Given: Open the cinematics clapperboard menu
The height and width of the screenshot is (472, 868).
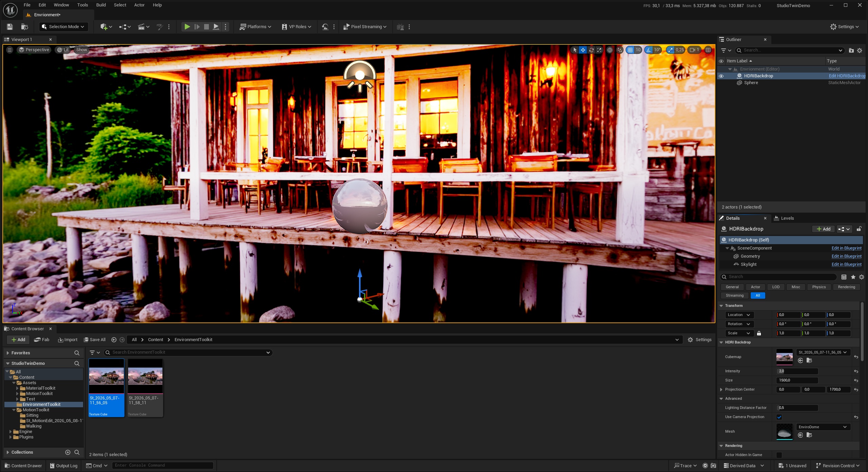Looking at the screenshot, I should click(x=144, y=27).
